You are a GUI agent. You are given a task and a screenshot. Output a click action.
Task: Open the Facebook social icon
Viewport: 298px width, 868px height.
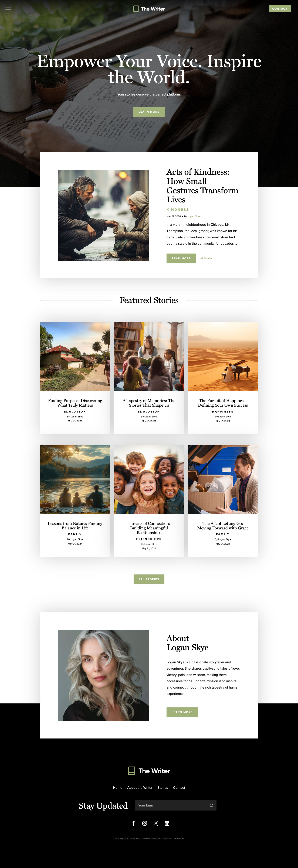click(x=133, y=823)
